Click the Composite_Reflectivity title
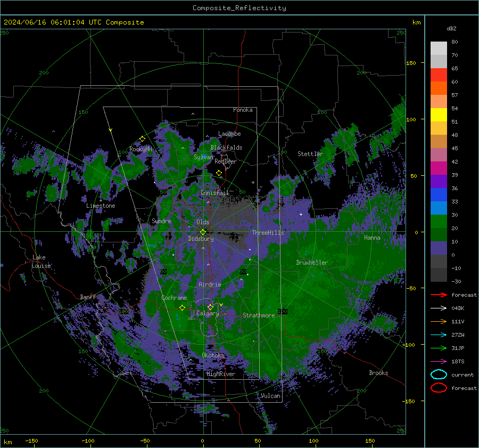479x448 pixels. point(239,8)
